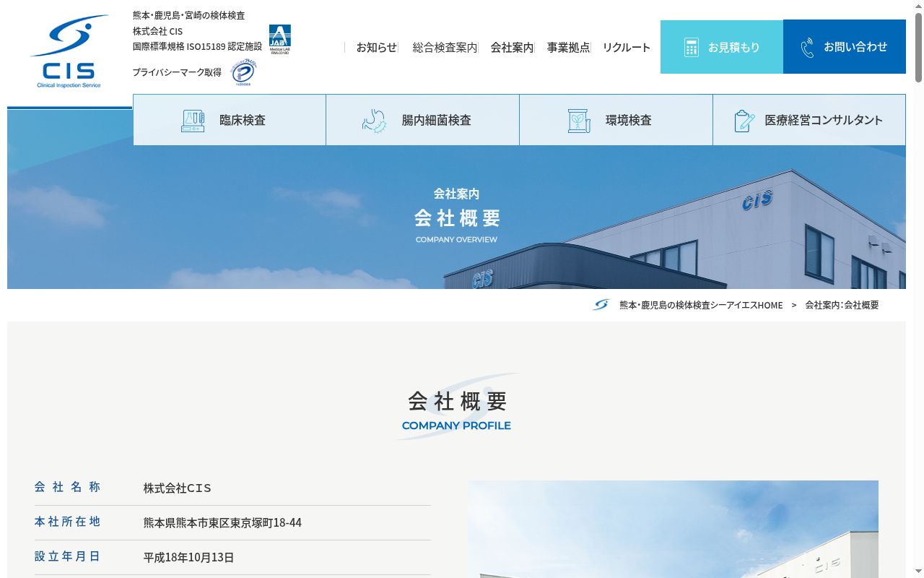
Task: Open the お知らせ menu item
Action: 376,47
